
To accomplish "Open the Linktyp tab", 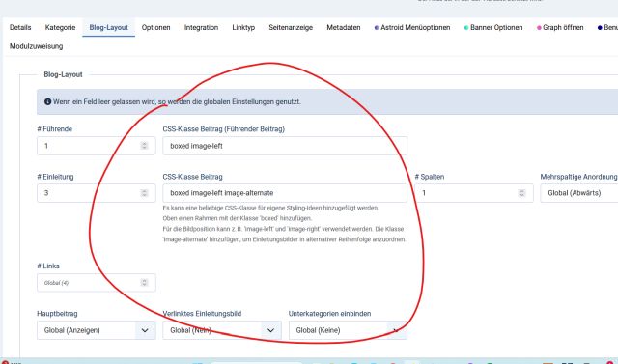I will tap(243, 28).
